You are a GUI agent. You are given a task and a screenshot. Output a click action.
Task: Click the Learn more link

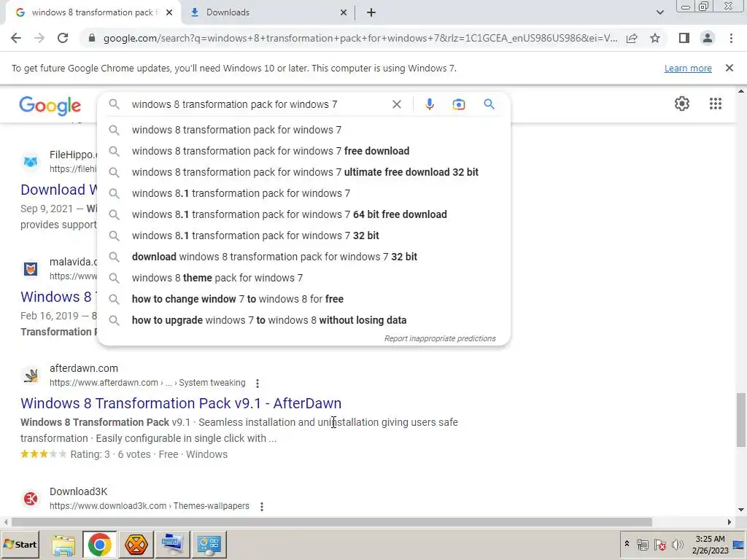(688, 68)
